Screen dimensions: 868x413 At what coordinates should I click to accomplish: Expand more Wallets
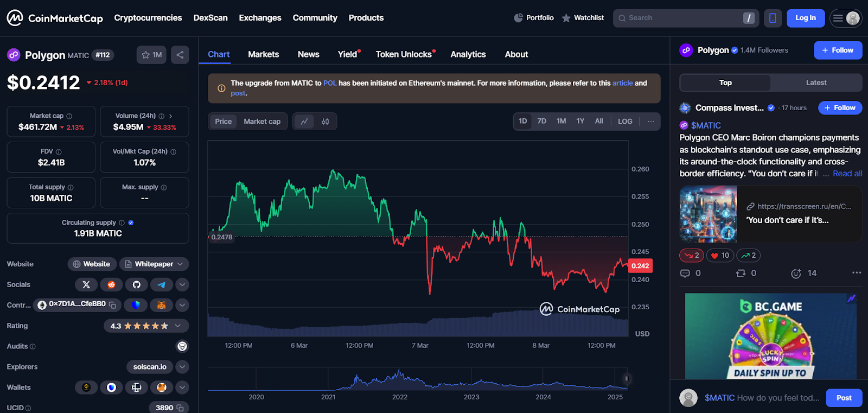(182, 387)
